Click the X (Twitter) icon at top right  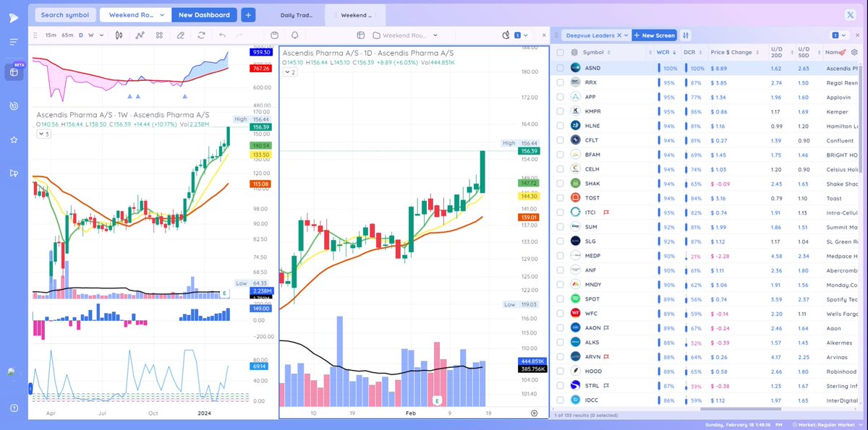[x=850, y=14]
